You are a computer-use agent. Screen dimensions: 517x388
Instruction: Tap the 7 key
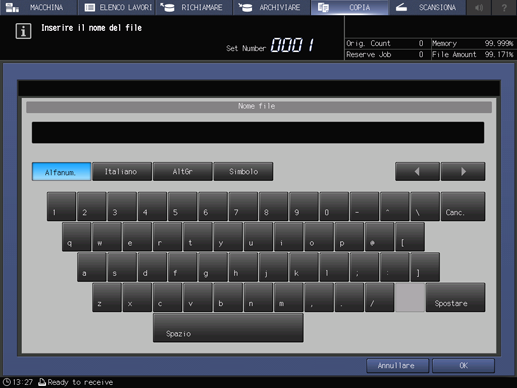click(x=243, y=206)
